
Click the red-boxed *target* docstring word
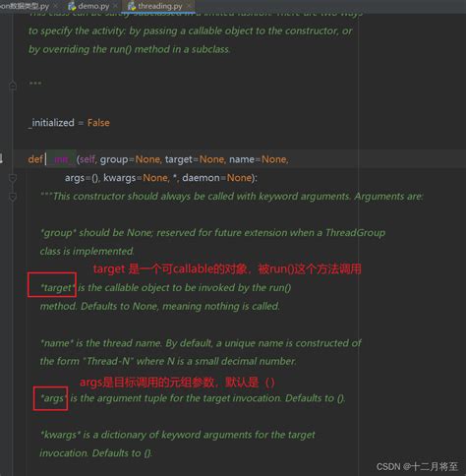[57, 288]
